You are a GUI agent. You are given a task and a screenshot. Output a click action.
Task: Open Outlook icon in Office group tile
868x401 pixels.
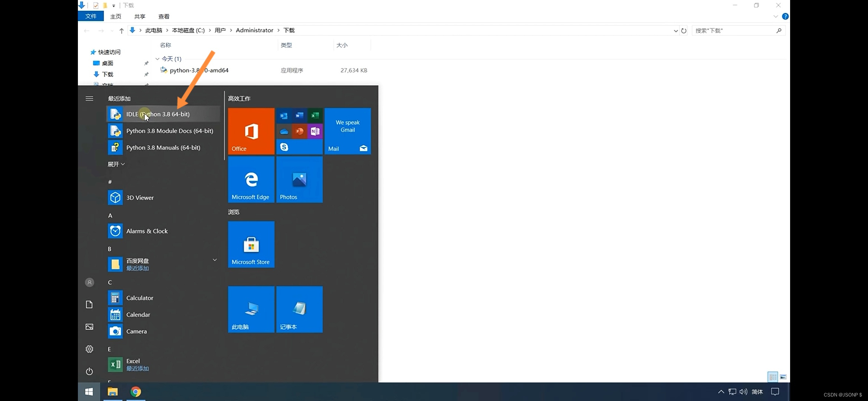(284, 116)
